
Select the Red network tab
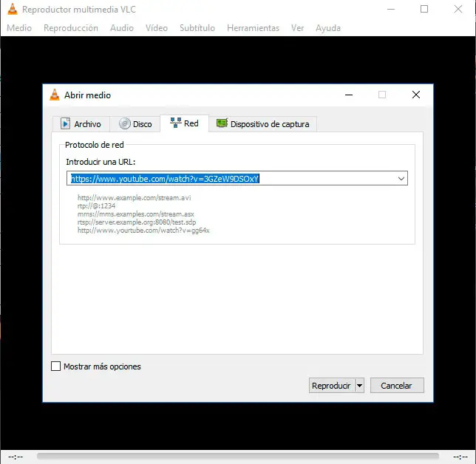click(x=184, y=123)
